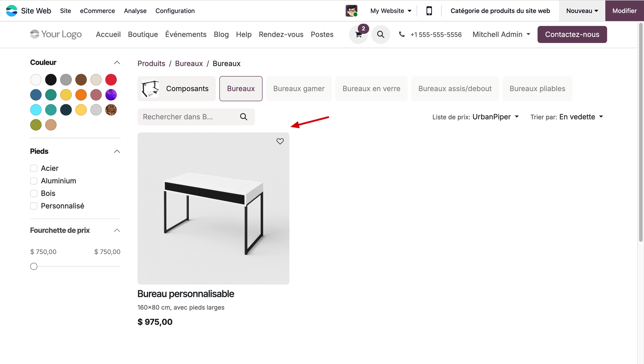This screenshot has width=644, height=364.
Task: Select the Bureaux gamer category tab
Action: [299, 89]
